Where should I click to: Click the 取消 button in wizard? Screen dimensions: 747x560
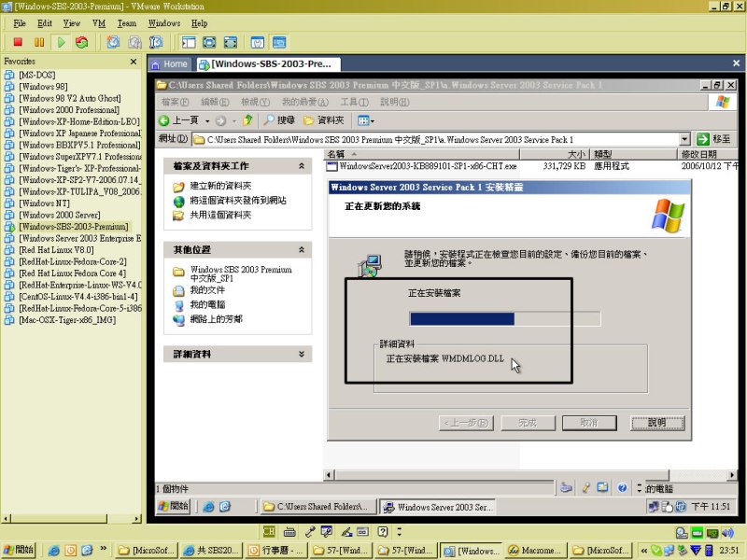coord(589,423)
